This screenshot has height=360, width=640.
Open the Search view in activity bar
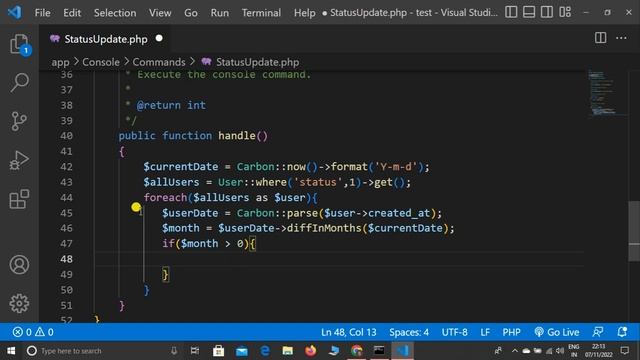[x=19, y=83]
